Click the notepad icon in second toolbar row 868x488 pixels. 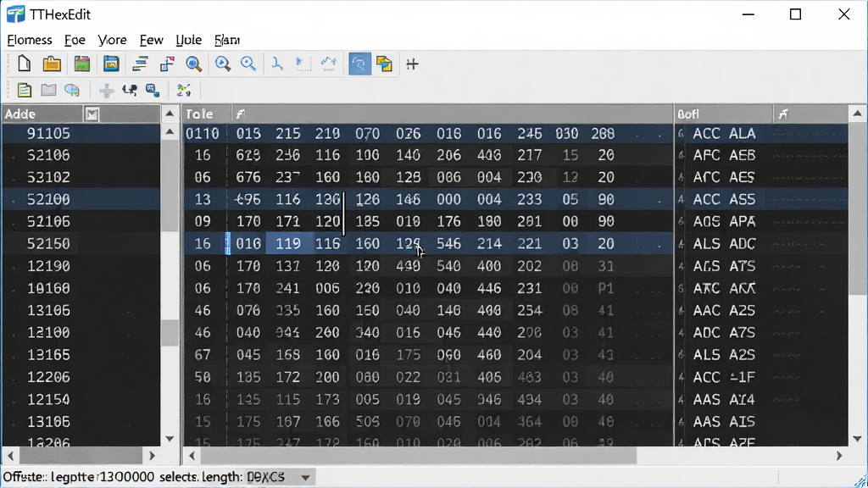(24, 90)
